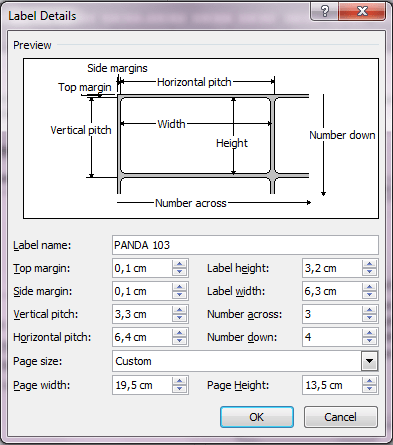393x445 pixels.
Task: Open the Page size dropdown
Action: 369,361
